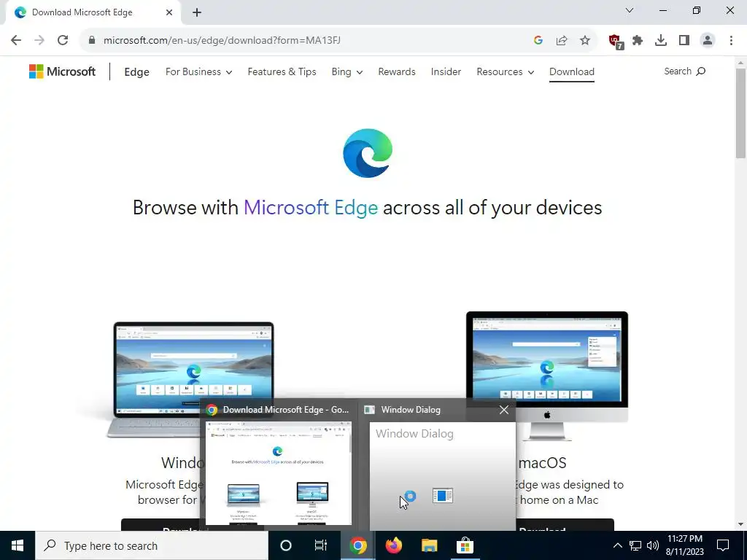Bookmark this tab with star icon

tap(585, 40)
